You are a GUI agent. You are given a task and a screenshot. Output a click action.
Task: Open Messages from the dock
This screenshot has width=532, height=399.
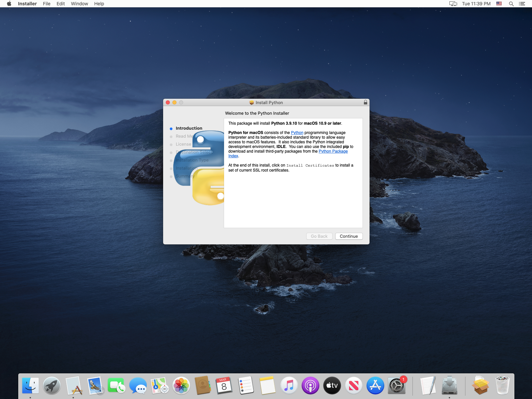click(138, 386)
